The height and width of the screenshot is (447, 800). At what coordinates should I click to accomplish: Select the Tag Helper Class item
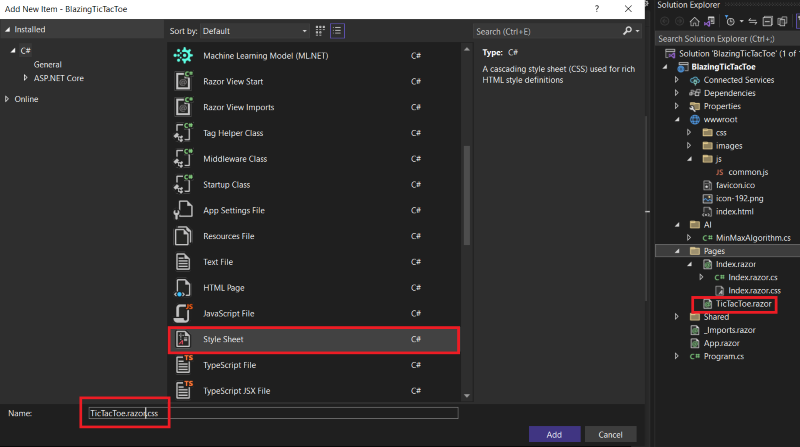click(x=314, y=133)
